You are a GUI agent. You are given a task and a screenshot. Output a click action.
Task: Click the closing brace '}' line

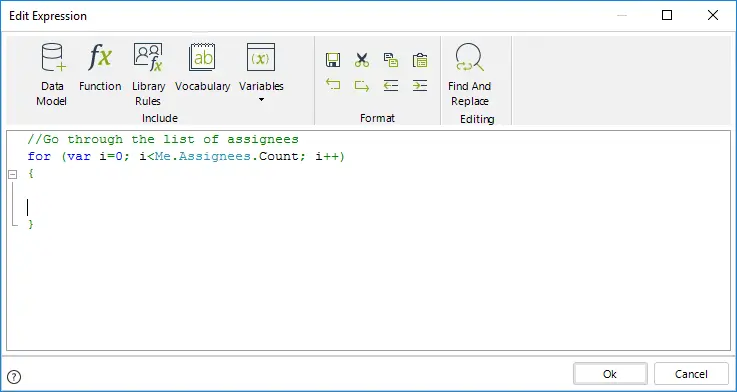click(x=31, y=224)
